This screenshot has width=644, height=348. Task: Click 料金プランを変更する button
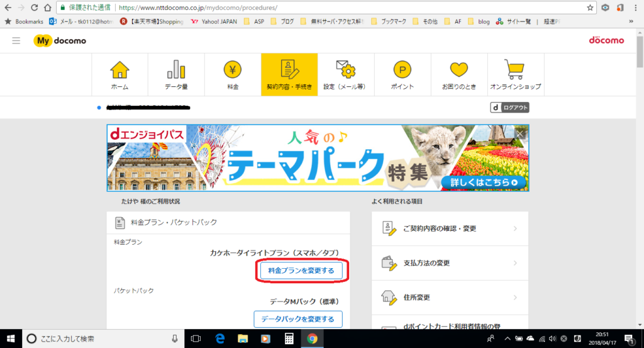pos(301,271)
